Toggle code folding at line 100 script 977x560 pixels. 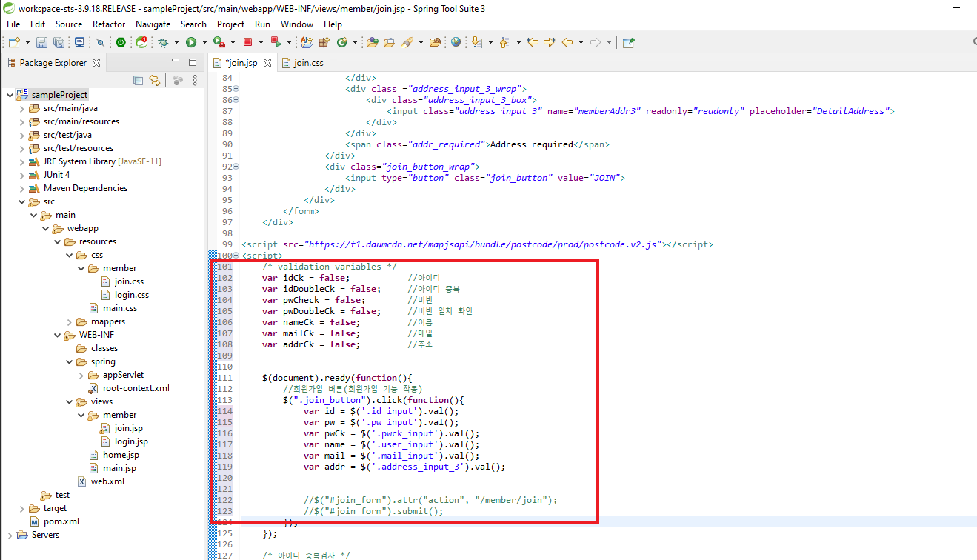(x=236, y=256)
